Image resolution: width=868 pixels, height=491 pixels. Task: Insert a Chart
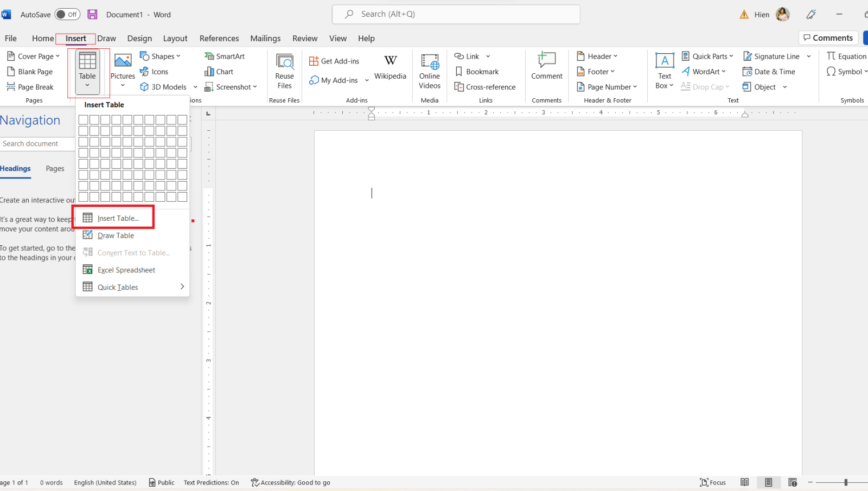219,72
